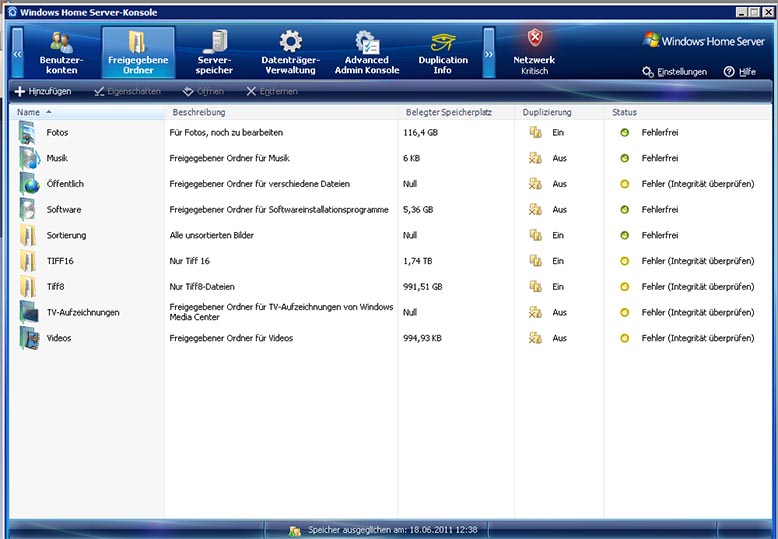Viewport: 778px width, 539px height.
Task: Click the 'TV-Aufzeichnungen' folder name
Action: (83, 312)
